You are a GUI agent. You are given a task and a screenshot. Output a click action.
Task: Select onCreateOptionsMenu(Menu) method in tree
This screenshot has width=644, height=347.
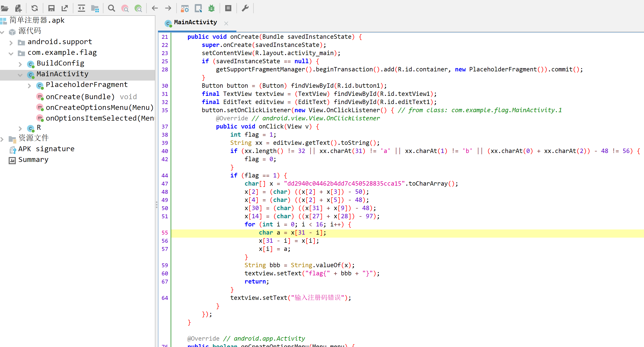pos(99,108)
